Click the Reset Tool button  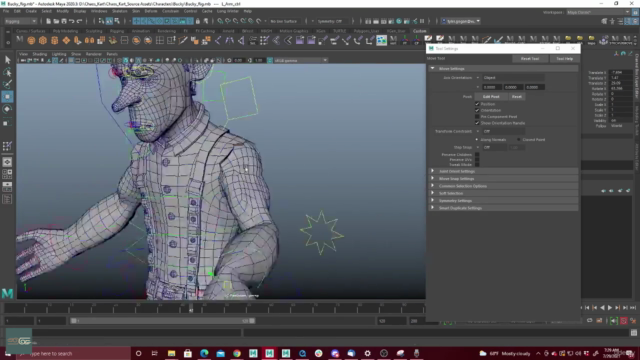pyautogui.click(x=530, y=59)
